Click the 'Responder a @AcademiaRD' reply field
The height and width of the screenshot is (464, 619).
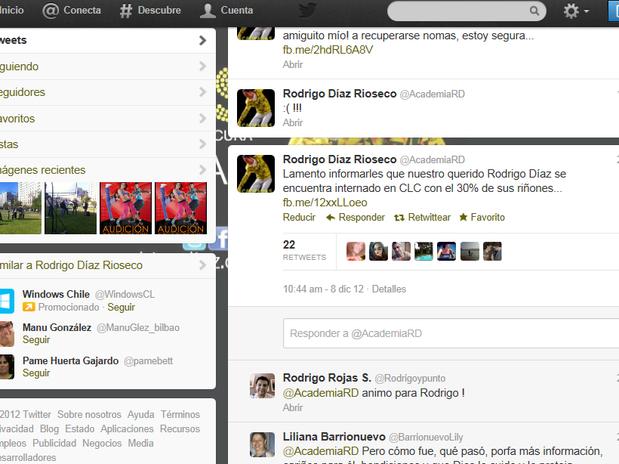(x=451, y=334)
